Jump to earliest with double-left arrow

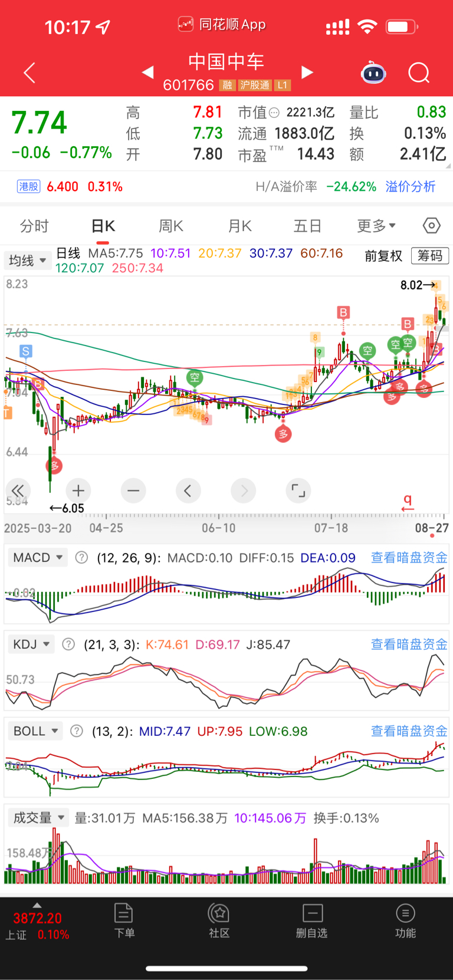18,491
